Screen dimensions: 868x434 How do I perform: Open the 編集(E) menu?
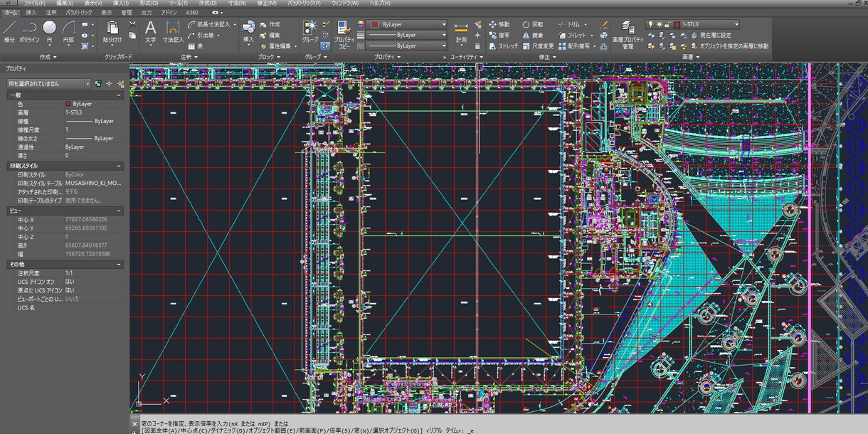point(66,3)
